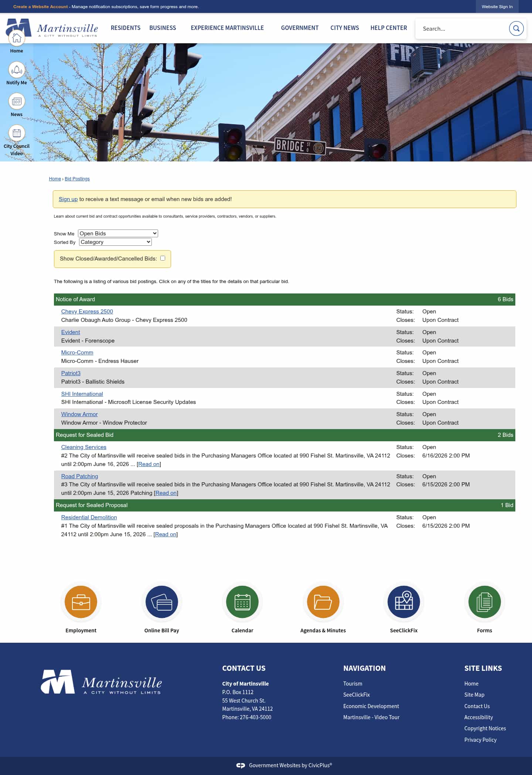Click the Martinsville footer logo
This screenshot has width=532, height=775.
(x=101, y=682)
